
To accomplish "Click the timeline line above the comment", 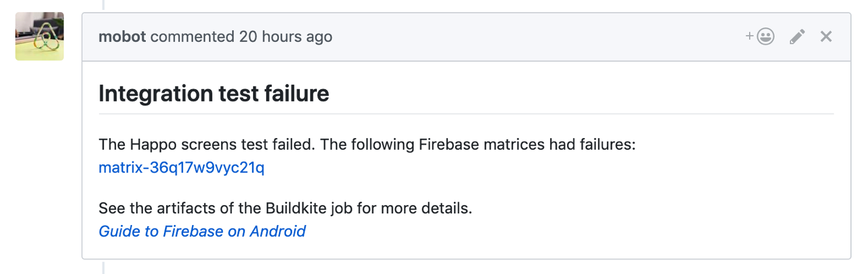I will click(103, 5).
